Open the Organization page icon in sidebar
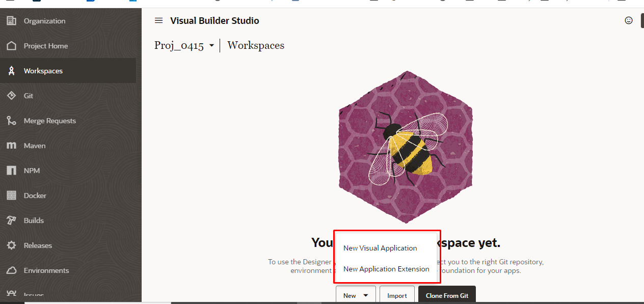 pyautogui.click(x=11, y=21)
